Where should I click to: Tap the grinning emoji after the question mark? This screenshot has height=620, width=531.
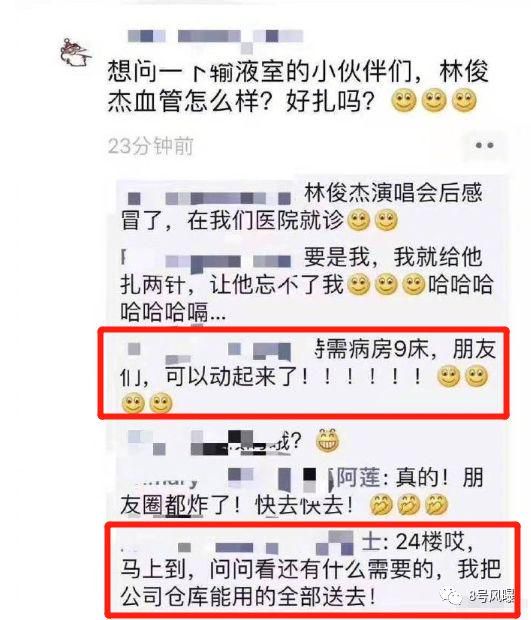pos(328,440)
